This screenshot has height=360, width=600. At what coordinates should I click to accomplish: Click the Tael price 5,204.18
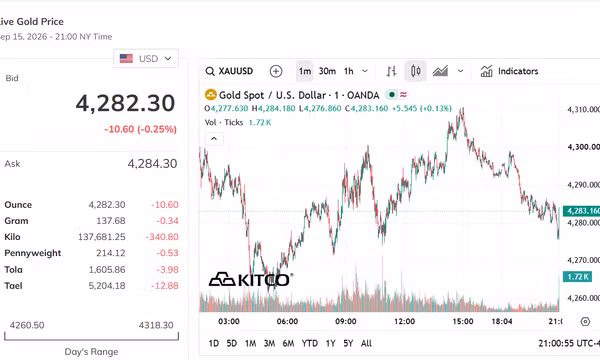point(107,286)
